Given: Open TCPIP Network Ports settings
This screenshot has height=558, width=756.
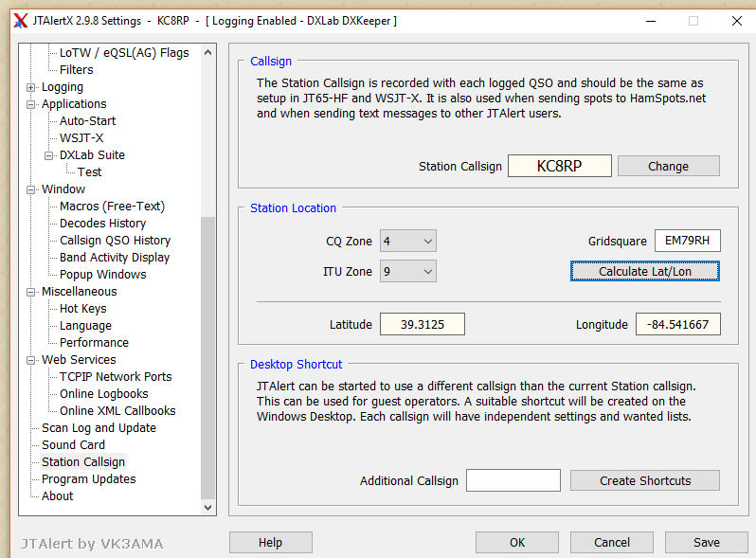Looking at the screenshot, I should coord(116,377).
